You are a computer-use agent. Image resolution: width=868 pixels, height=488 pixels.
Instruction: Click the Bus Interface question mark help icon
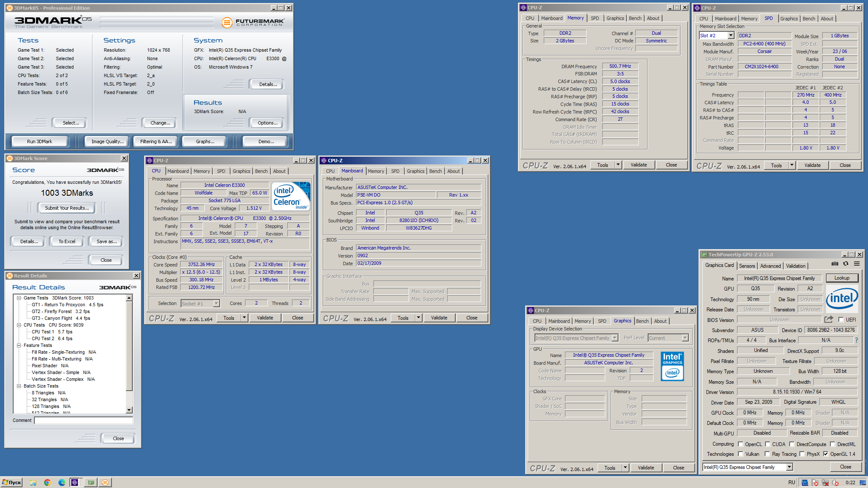[856, 340]
